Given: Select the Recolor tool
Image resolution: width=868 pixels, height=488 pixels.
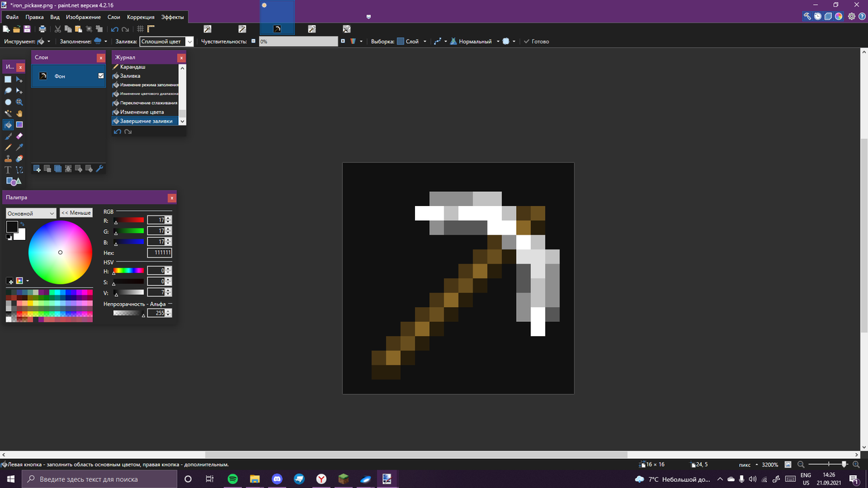Looking at the screenshot, I should [x=20, y=159].
